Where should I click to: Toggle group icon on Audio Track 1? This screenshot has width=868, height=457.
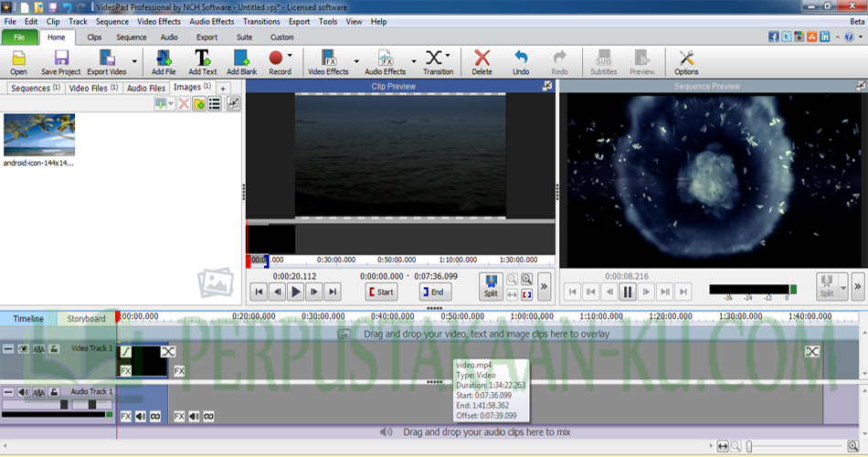[x=38, y=392]
